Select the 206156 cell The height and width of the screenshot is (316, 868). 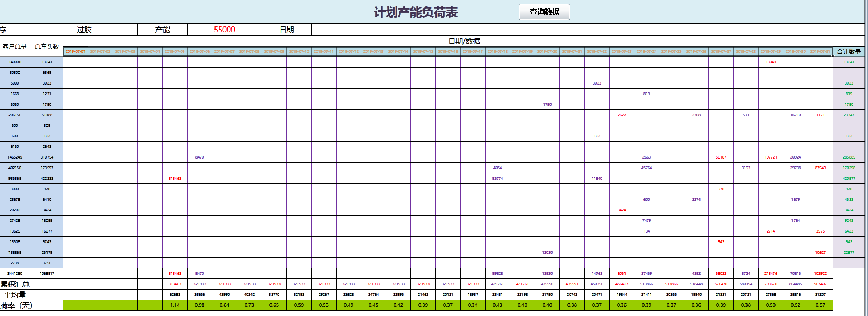coord(15,115)
